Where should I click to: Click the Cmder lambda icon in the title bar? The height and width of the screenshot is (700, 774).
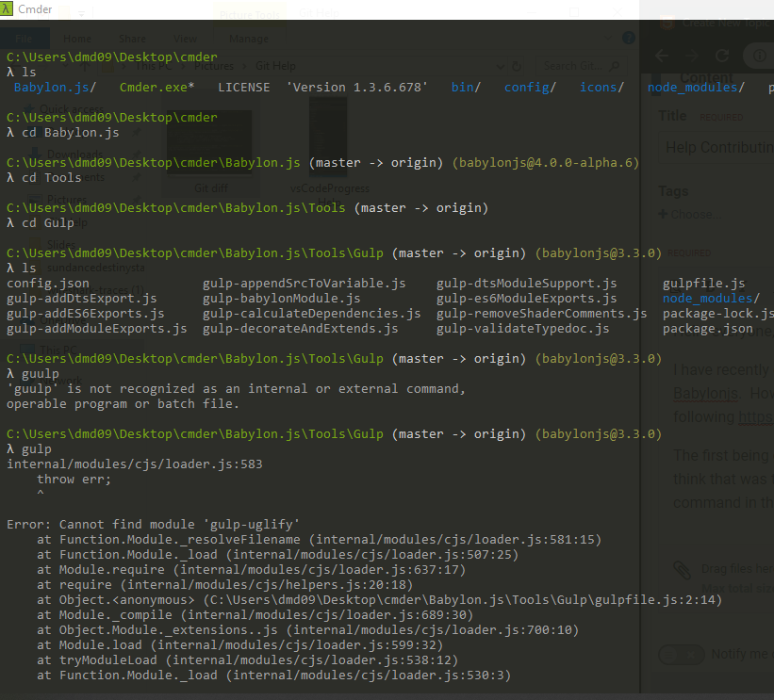click(7, 8)
